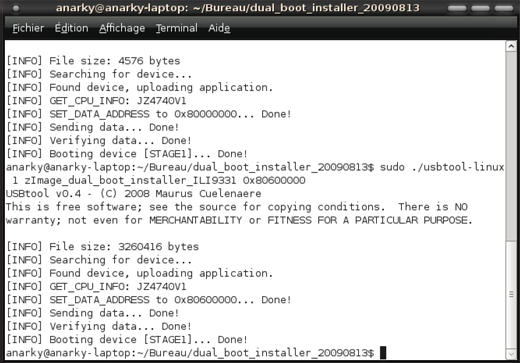
Task: Click the window menu button in title bar
Action: 16,8
